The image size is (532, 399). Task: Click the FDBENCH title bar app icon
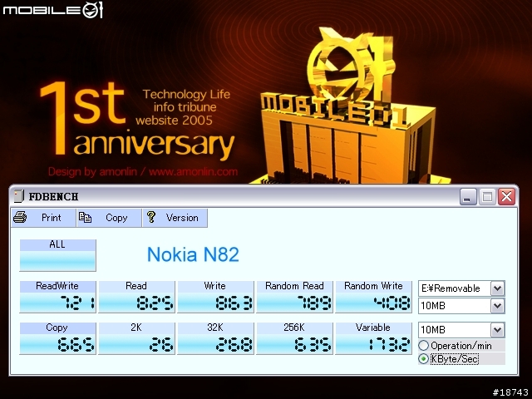pos(18,196)
